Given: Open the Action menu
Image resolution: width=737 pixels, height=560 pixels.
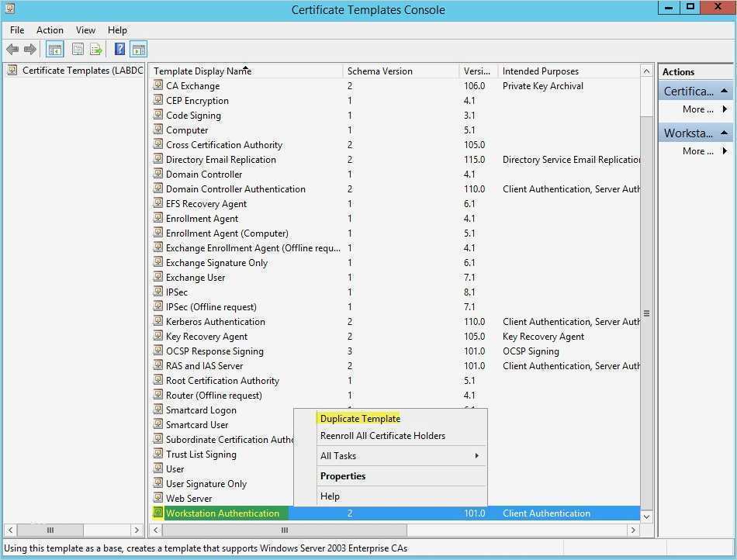Looking at the screenshot, I should point(50,30).
